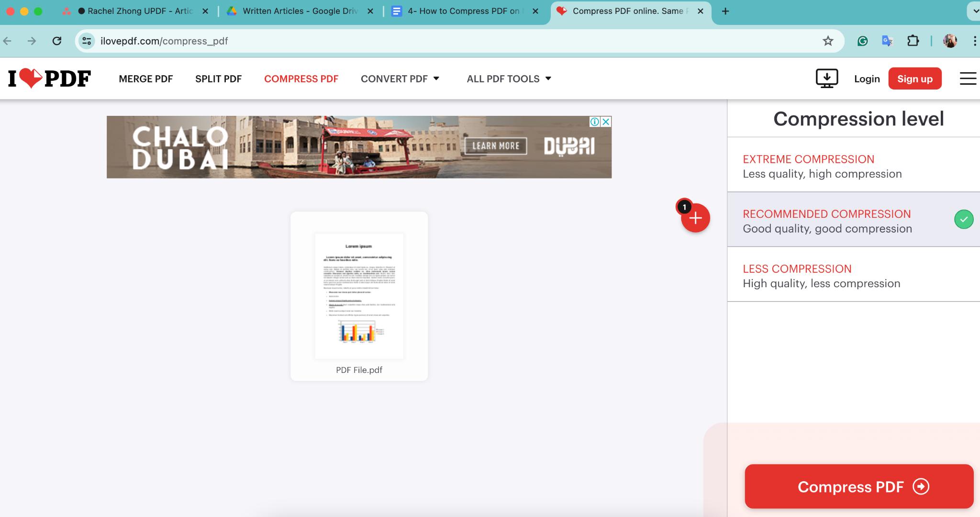Open the download desktop app icon
Viewport: 980px width, 517px height.
[x=826, y=78]
